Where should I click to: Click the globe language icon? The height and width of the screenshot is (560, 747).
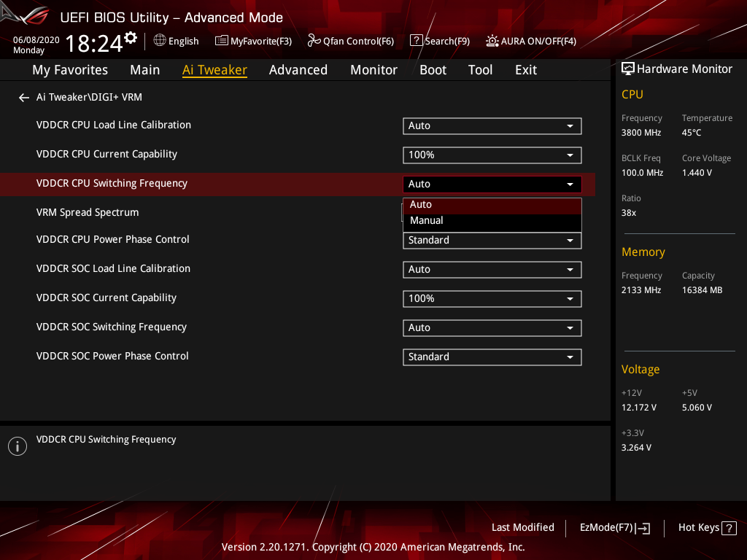(x=160, y=41)
